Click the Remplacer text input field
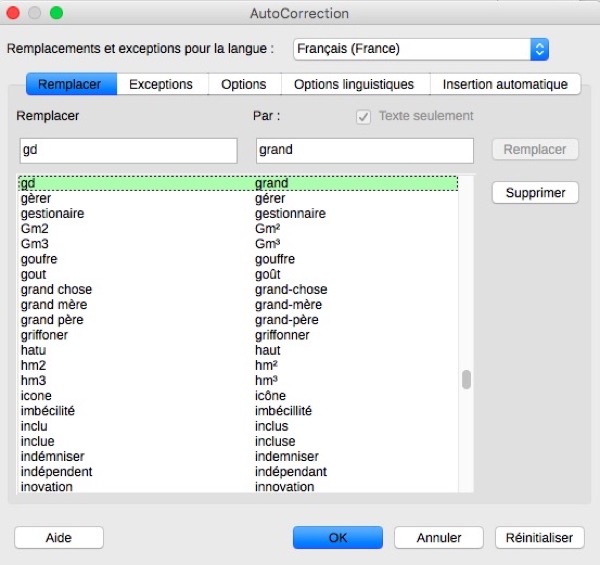The height and width of the screenshot is (565, 600). pyautogui.click(x=128, y=150)
